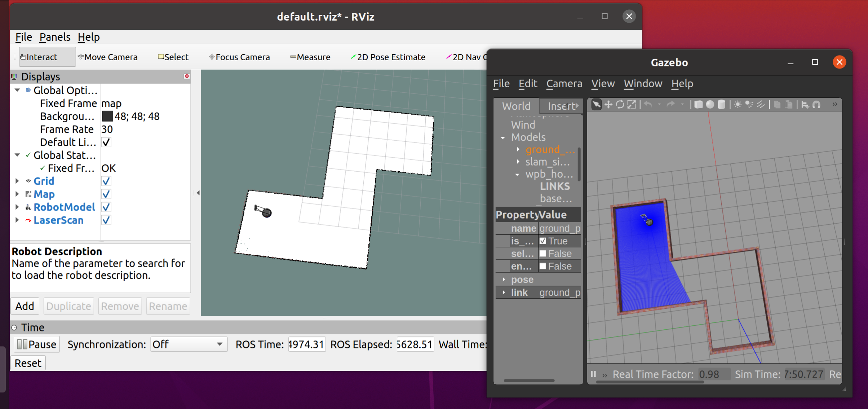Select the Gazebo rotate mode tool
This screenshot has height=409, width=868.
620,105
